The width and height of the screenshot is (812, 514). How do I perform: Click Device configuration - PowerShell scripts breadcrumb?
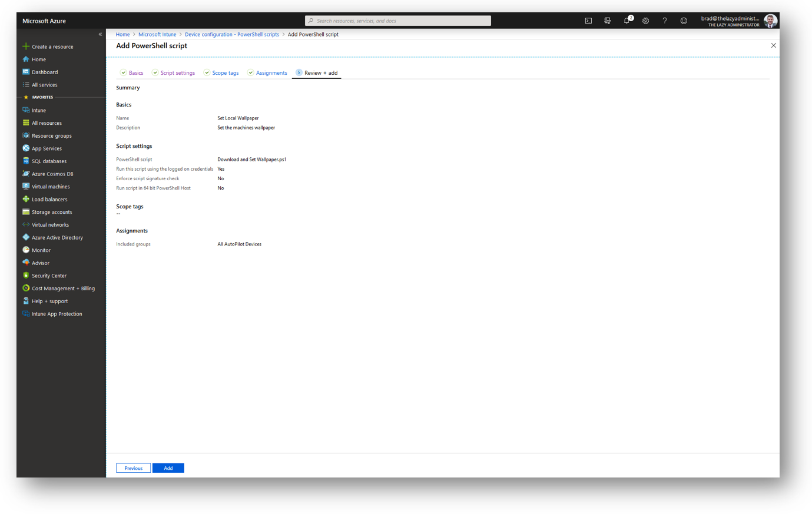click(x=232, y=34)
